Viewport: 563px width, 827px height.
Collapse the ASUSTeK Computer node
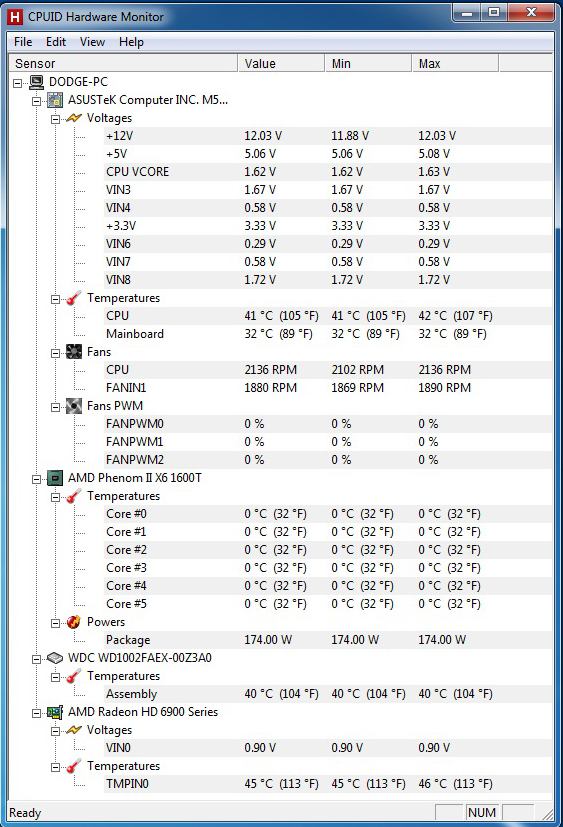click(36, 101)
